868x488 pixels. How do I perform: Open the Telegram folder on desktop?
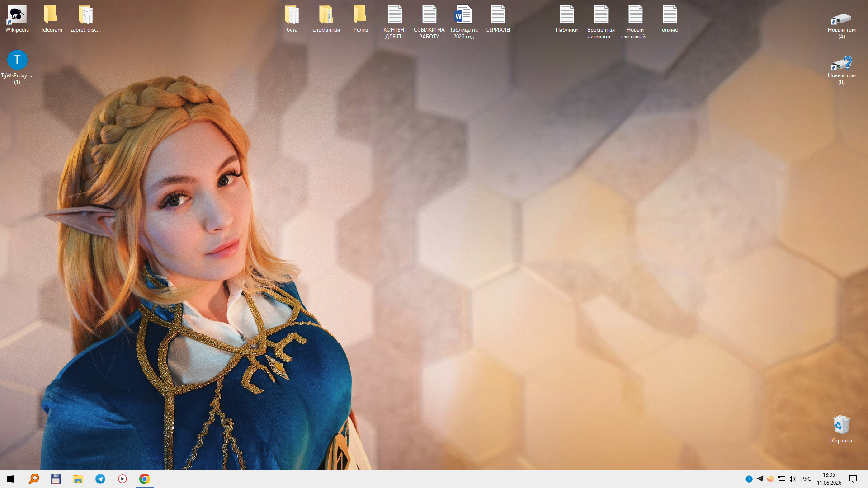tap(52, 19)
